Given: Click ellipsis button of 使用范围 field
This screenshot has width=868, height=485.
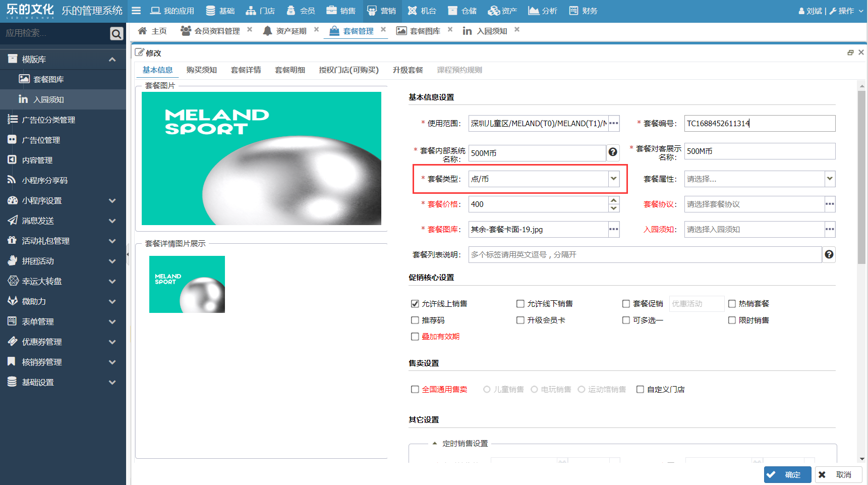Looking at the screenshot, I should pos(613,123).
